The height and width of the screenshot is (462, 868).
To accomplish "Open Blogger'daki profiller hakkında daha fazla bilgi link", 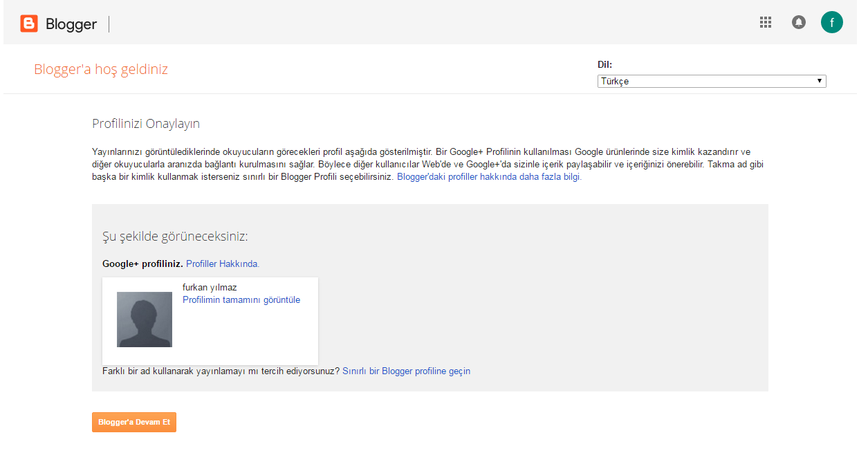I will (489, 176).
